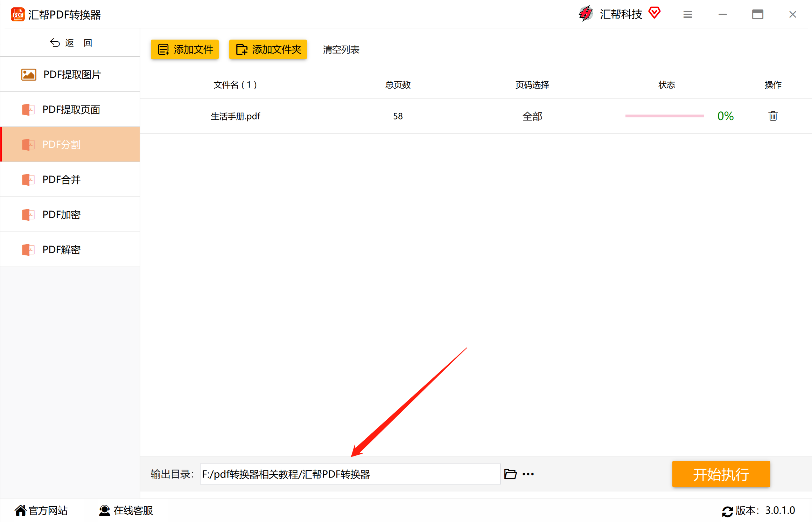
Task: Click the 添加文件 button
Action: coord(185,49)
